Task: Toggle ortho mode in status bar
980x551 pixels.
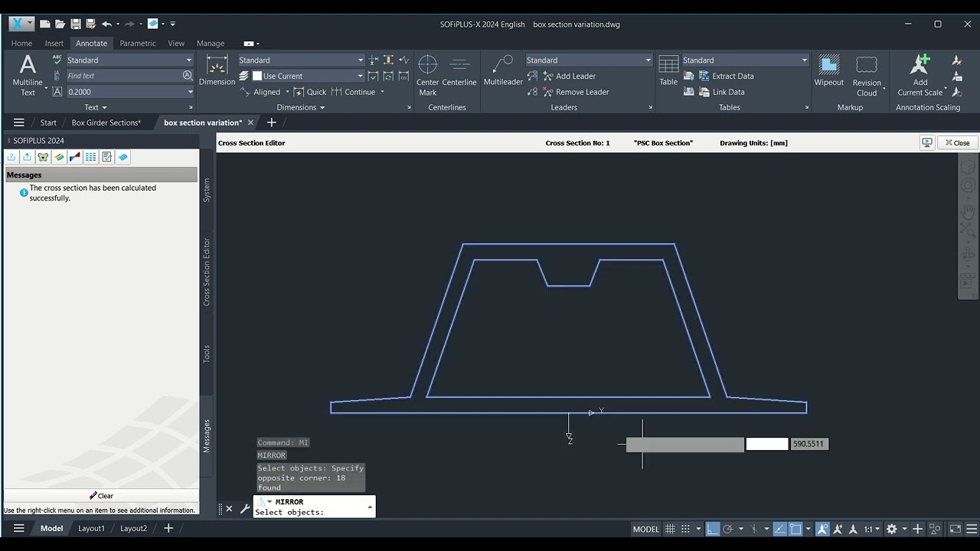Action: tap(713, 529)
